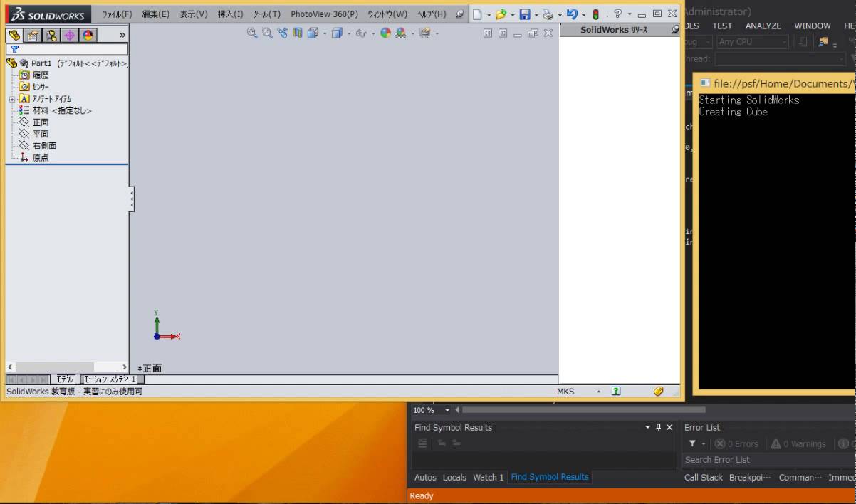Switch to the モーション スタディ 1 tab
Viewport: 856px width, 504px height.
[109, 379]
